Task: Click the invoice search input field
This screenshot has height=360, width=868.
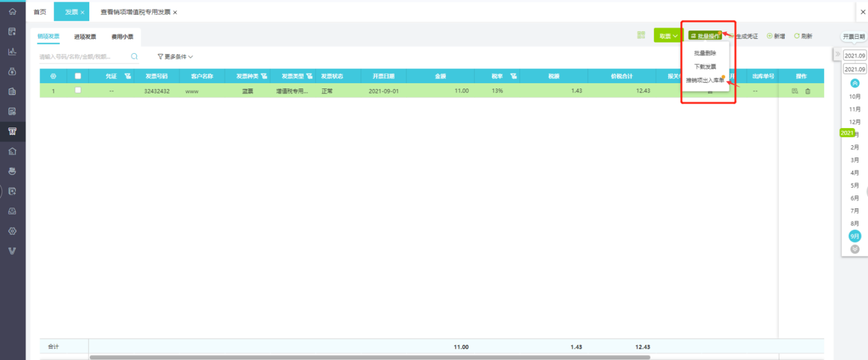Action: pos(83,57)
